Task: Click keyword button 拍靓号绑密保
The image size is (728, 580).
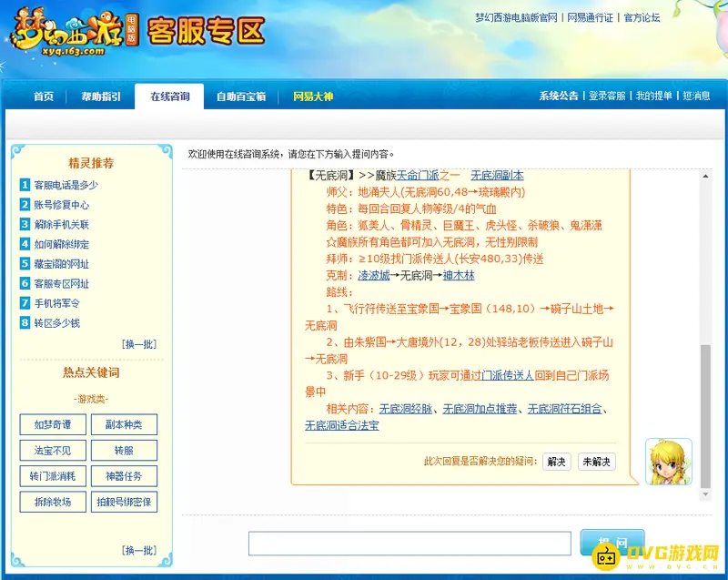Action: [x=124, y=502]
